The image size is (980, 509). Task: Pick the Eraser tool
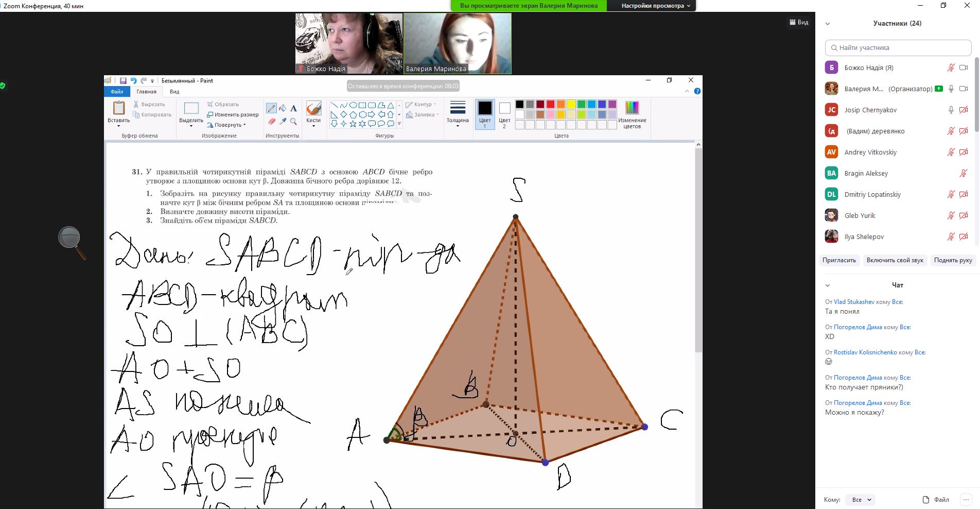click(x=271, y=122)
